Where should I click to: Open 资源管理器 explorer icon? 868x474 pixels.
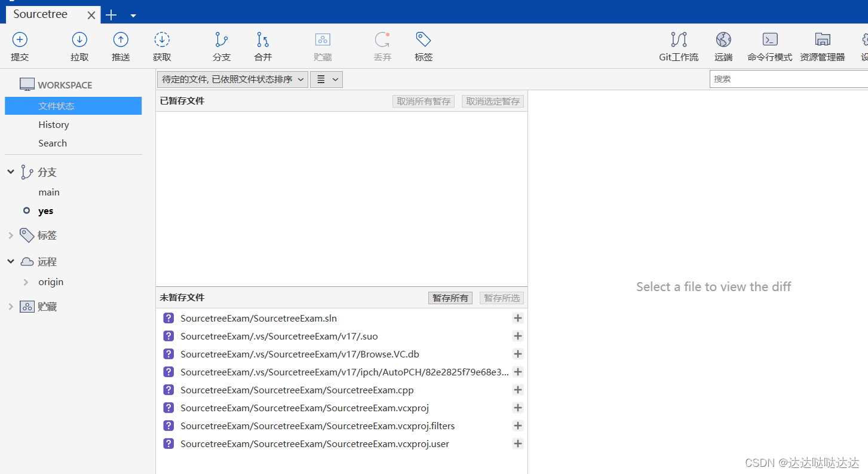823,40
